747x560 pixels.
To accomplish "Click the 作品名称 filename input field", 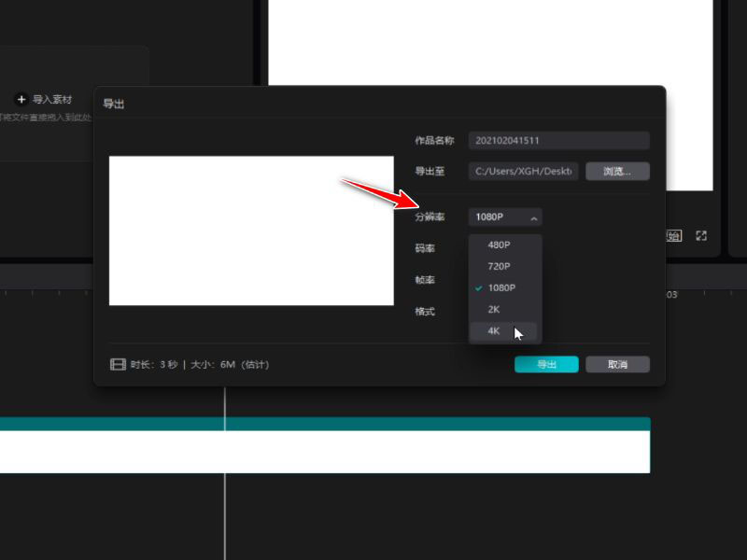I will click(x=557, y=139).
